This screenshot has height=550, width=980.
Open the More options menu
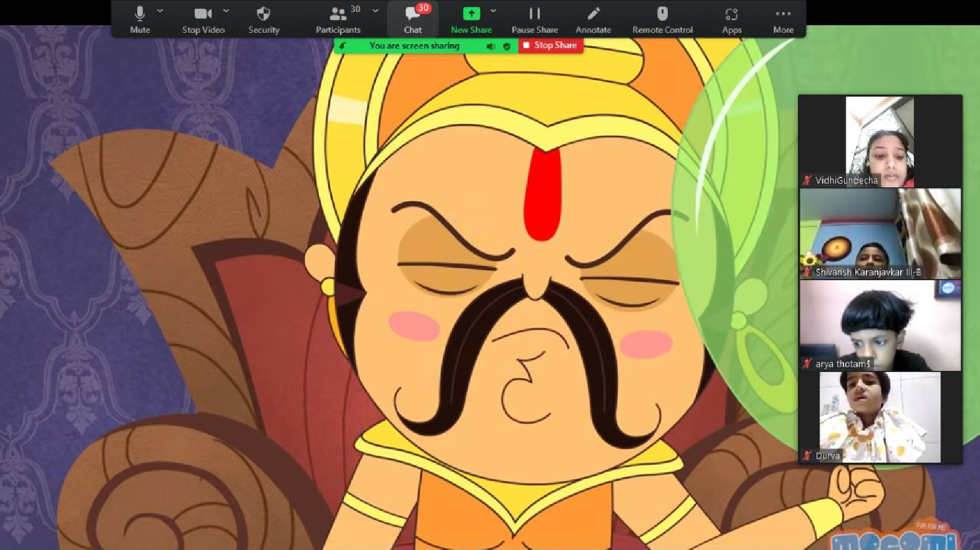coord(783,19)
